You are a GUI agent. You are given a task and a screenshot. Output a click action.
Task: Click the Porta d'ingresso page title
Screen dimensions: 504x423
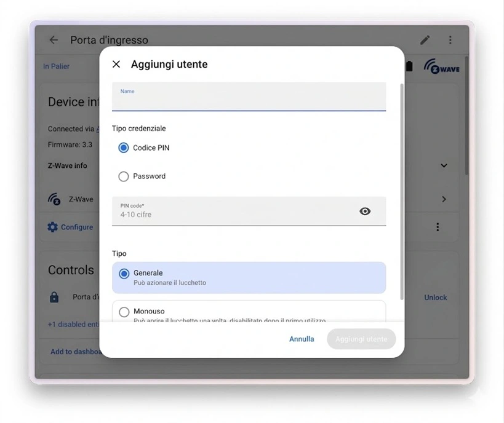point(110,40)
